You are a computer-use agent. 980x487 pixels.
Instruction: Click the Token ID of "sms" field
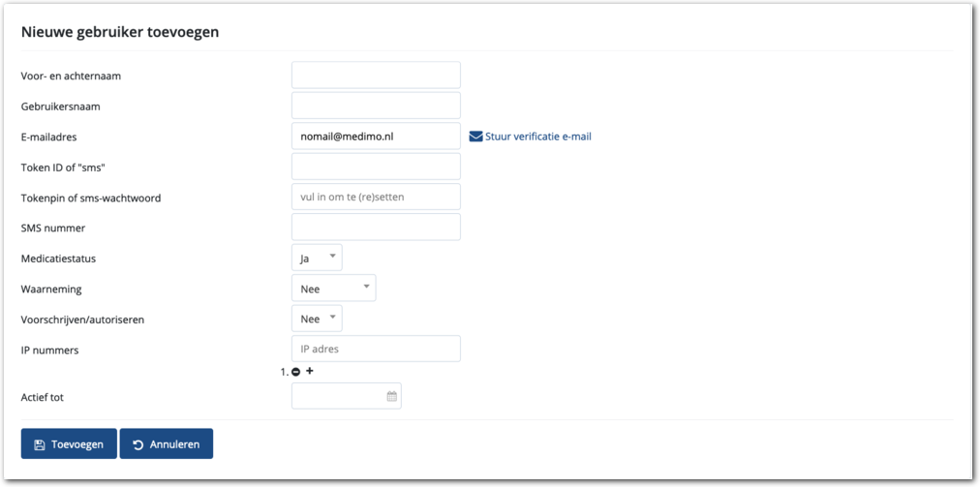click(x=376, y=167)
